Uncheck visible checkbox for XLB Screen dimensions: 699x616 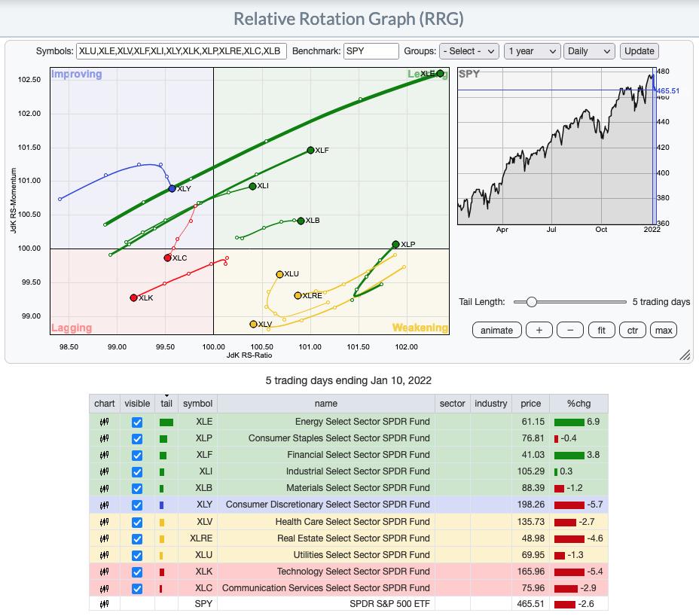click(137, 489)
